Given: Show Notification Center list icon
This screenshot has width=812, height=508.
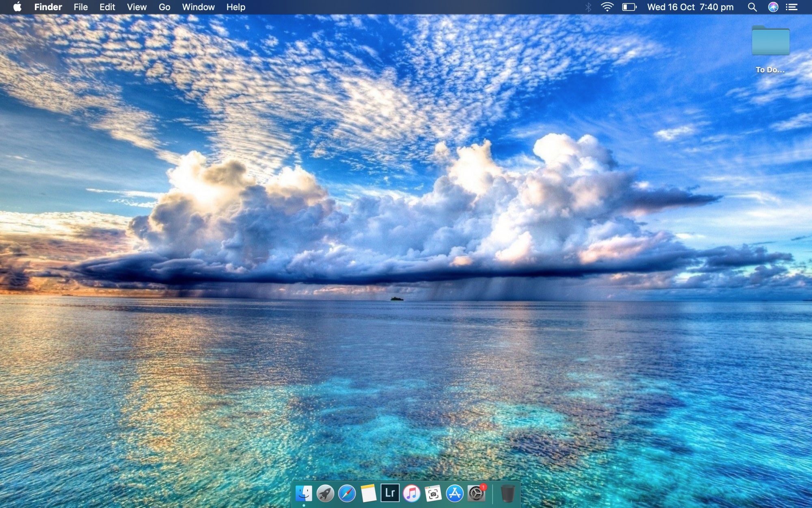Looking at the screenshot, I should coord(792,7).
